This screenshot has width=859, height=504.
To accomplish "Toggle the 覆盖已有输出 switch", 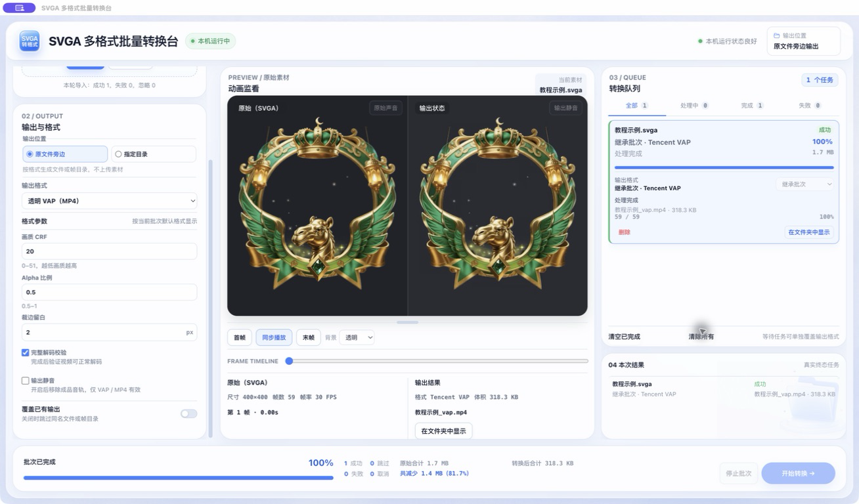I will (188, 413).
